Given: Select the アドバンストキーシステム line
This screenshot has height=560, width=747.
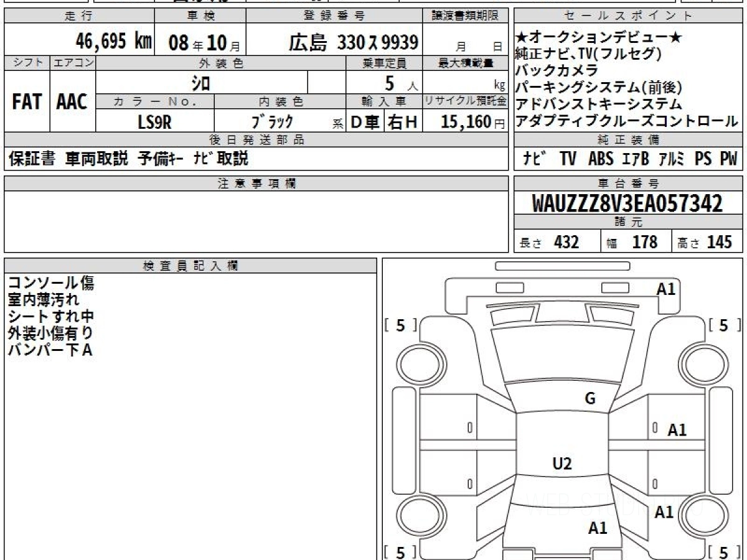Looking at the screenshot, I should click(x=599, y=104).
